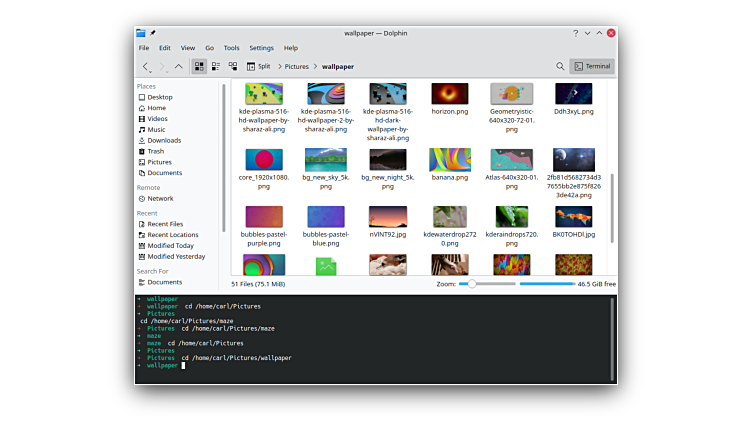Select the horizon.png thumbnail
Viewport: 752px width, 423px height.
449,94
